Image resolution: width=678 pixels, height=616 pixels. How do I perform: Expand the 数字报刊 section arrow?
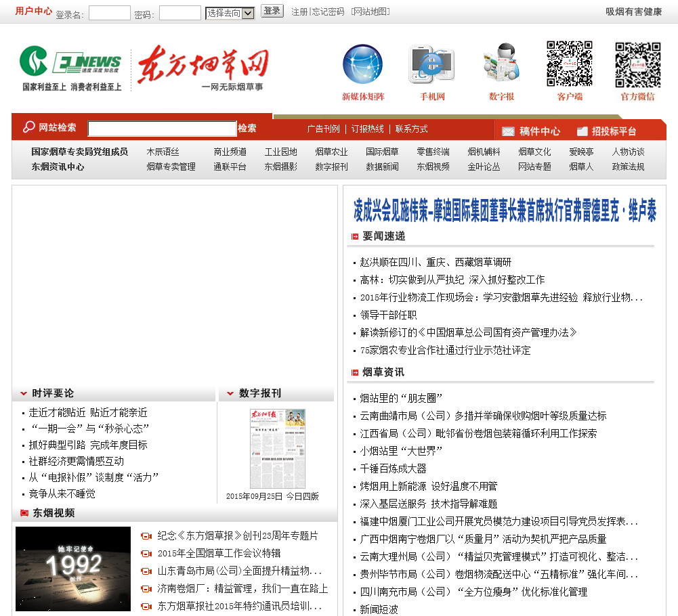pos(230,393)
